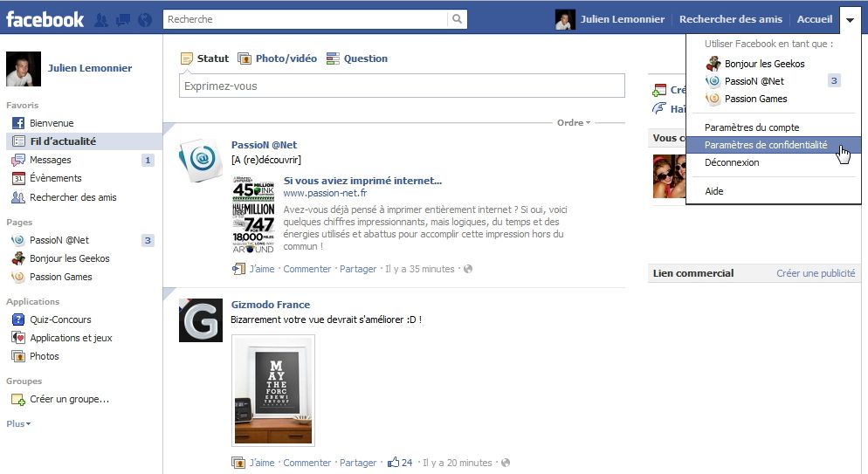Open Passion Games icon in sidebar
Image resolution: width=868 pixels, height=474 pixels.
click(x=18, y=277)
